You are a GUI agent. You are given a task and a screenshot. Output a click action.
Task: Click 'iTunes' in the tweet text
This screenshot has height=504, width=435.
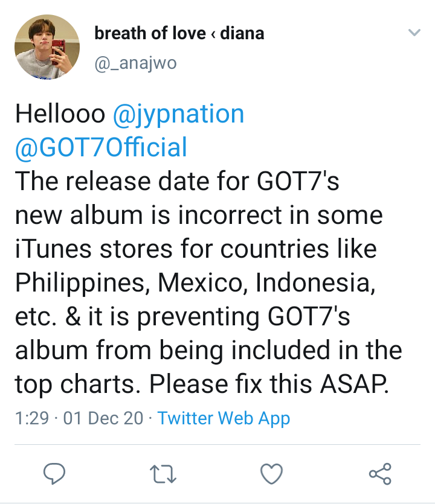tap(51, 249)
